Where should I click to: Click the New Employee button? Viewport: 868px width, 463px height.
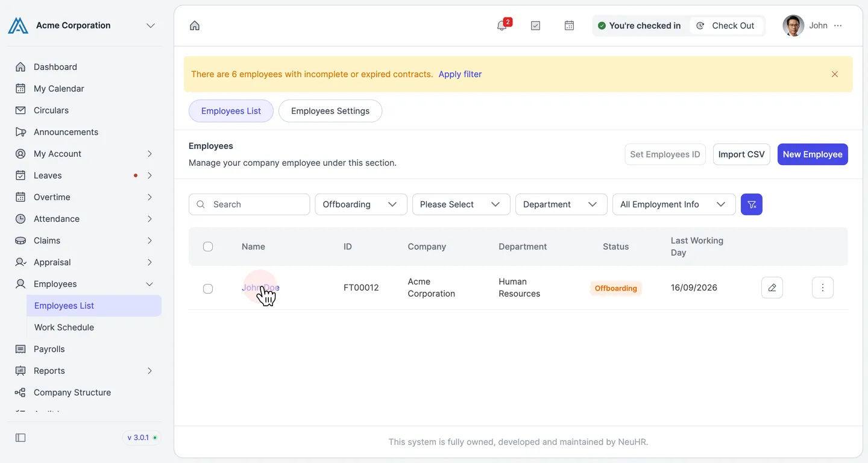(x=813, y=154)
